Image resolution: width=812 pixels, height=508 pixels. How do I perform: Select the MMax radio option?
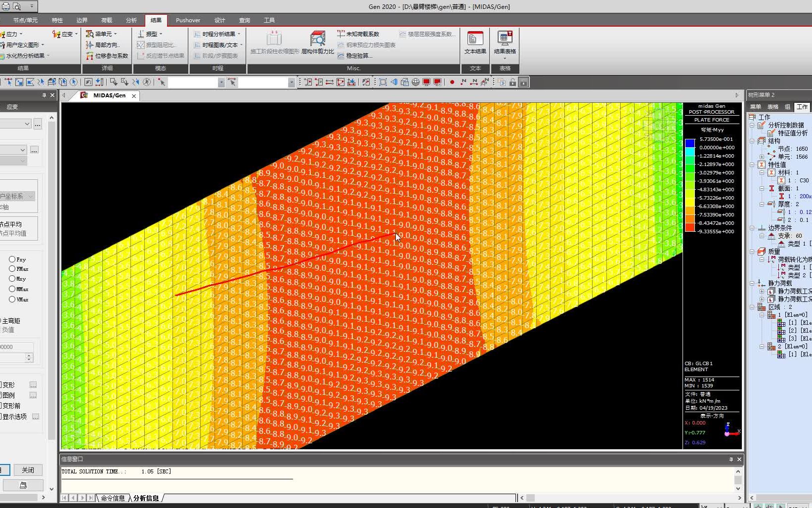[12, 289]
